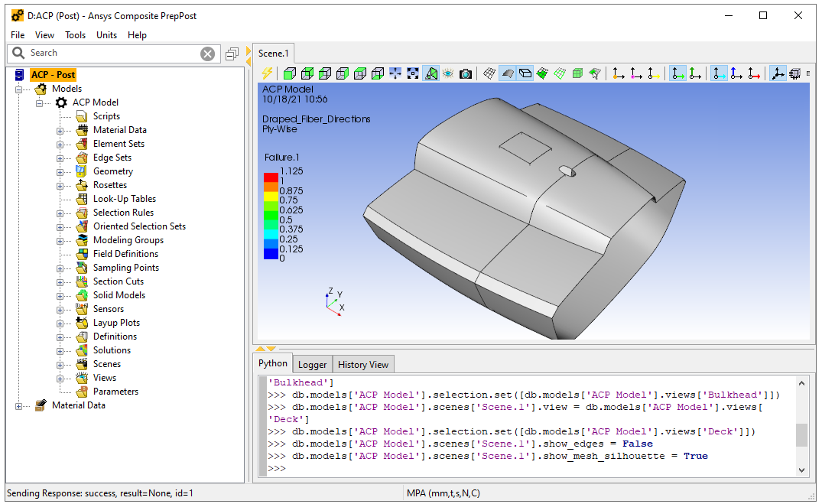Toggle the coordinate system triad icon
The height and width of the screenshot is (504, 822).
(x=778, y=73)
